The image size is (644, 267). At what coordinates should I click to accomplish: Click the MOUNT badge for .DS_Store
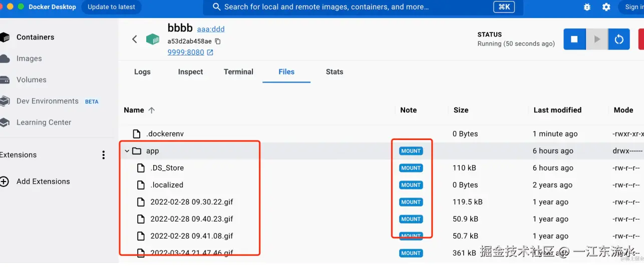[411, 168]
